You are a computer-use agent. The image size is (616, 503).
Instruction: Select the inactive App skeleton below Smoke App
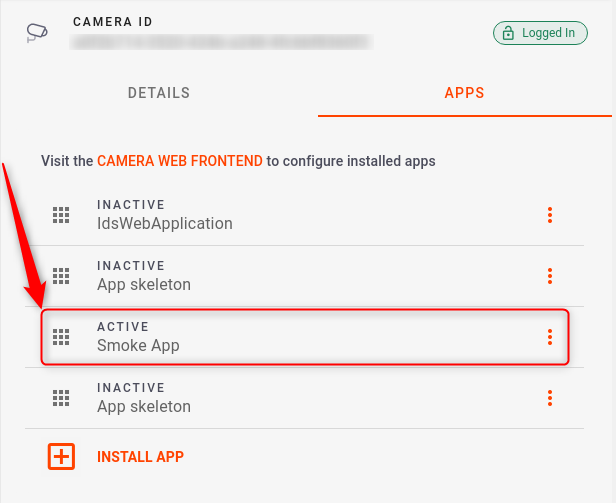point(304,398)
